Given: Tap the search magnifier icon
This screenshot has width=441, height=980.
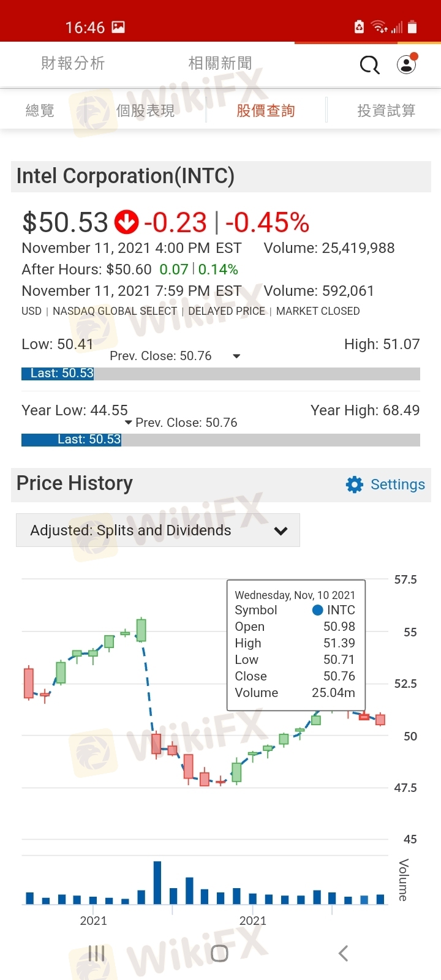Looking at the screenshot, I should point(369,64).
